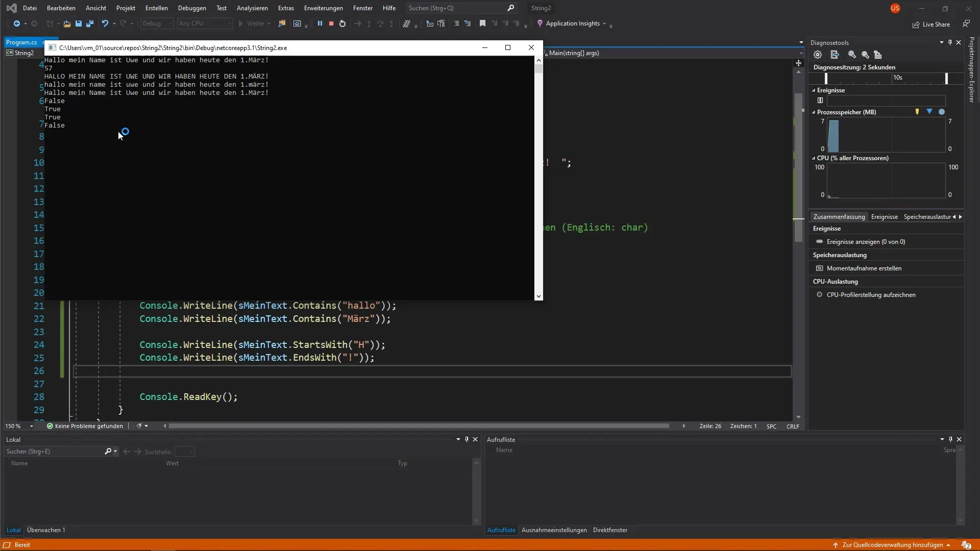980x551 pixels.
Task: Open the Erweiterungen menu
Action: 323,8
